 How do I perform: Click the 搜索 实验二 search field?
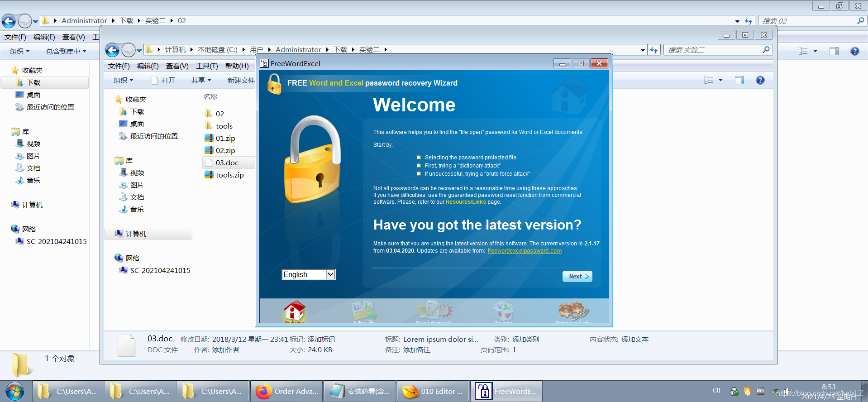[x=717, y=50]
